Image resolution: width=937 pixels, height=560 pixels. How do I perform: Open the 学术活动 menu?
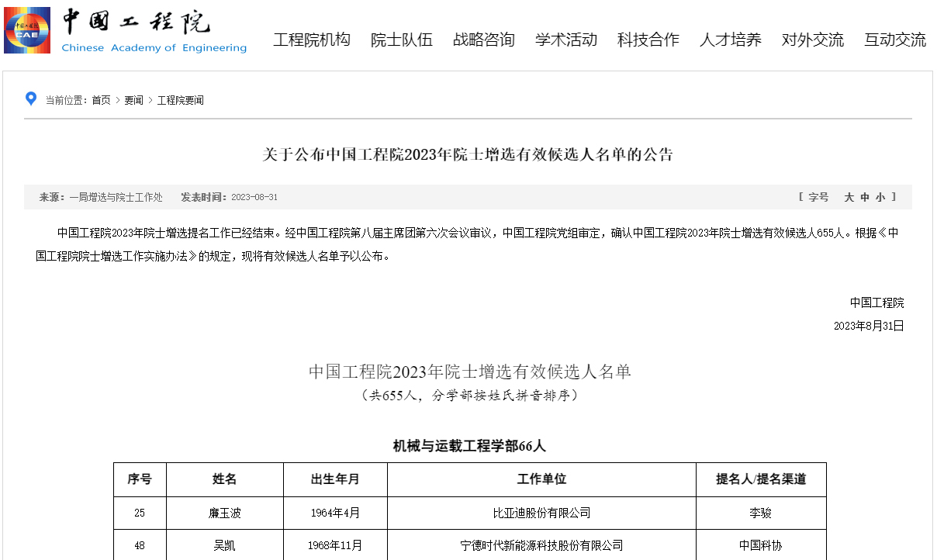[x=565, y=40]
